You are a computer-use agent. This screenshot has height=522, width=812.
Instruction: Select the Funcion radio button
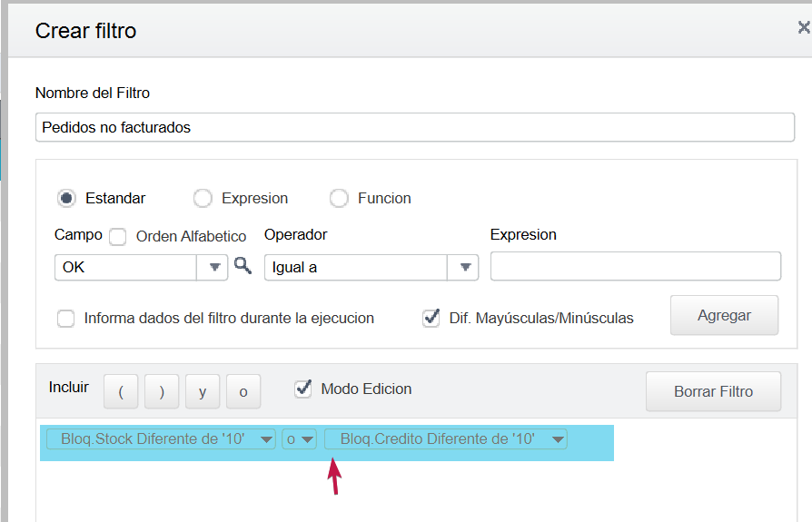point(339,198)
